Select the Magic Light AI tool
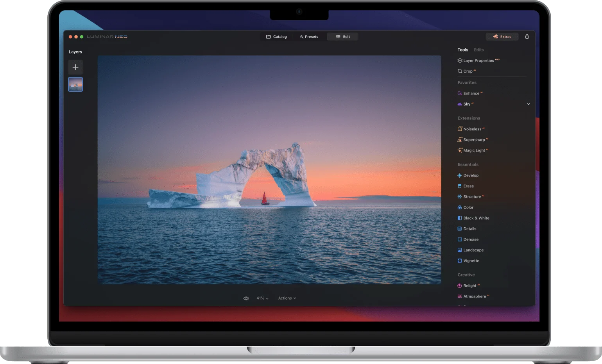 (475, 150)
